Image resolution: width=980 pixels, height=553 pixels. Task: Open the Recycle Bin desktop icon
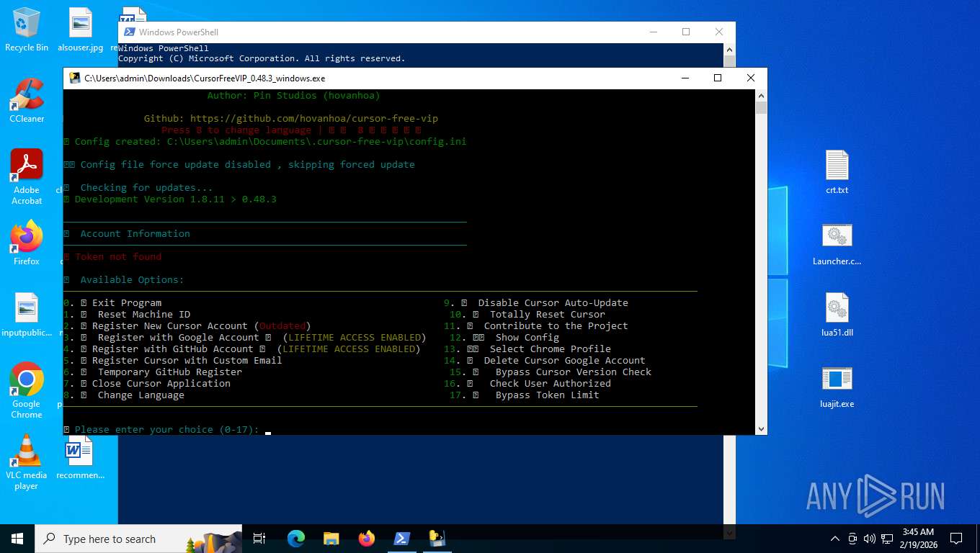pos(27,30)
